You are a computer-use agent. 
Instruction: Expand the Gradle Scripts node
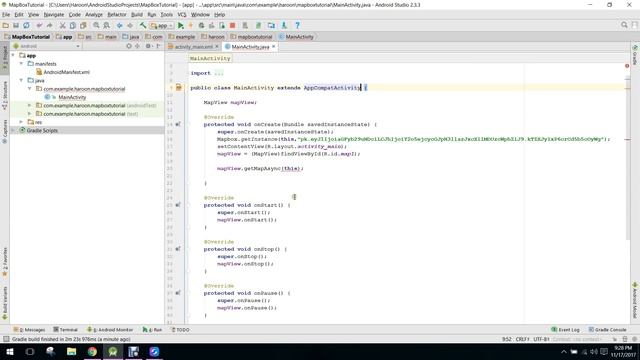tap(13, 130)
